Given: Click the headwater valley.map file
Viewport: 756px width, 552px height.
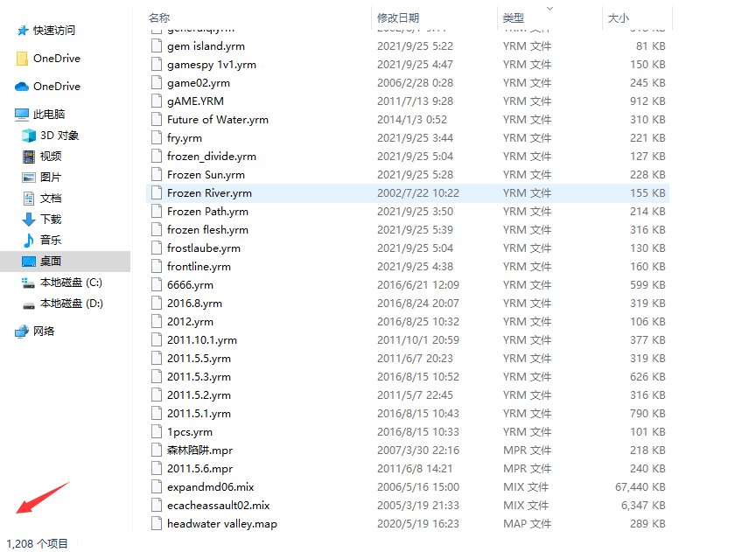Looking at the screenshot, I should point(221,524).
